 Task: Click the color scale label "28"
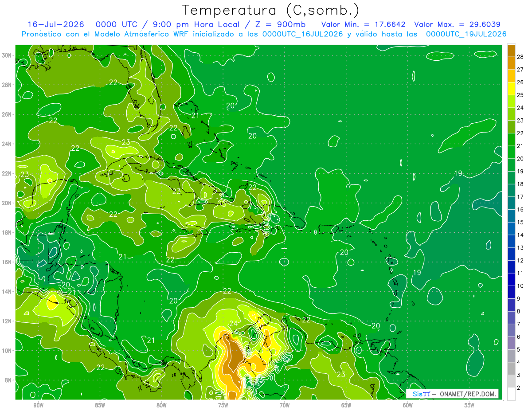(520, 57)
